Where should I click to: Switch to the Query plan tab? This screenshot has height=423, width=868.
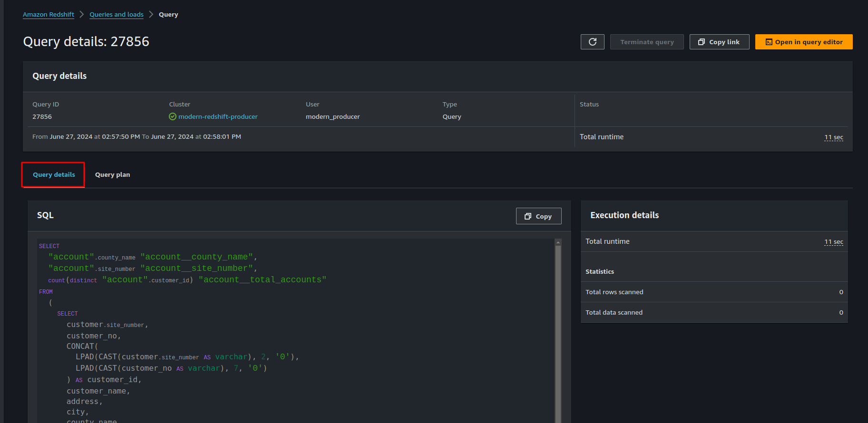click(112, 174)
